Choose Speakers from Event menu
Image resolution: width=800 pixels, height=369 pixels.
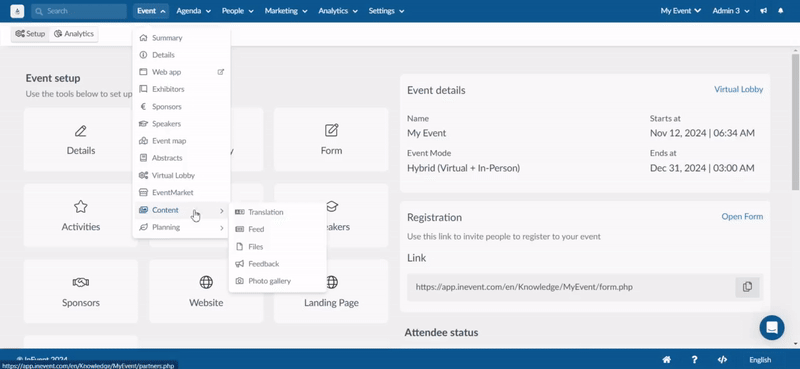(181, 124)
